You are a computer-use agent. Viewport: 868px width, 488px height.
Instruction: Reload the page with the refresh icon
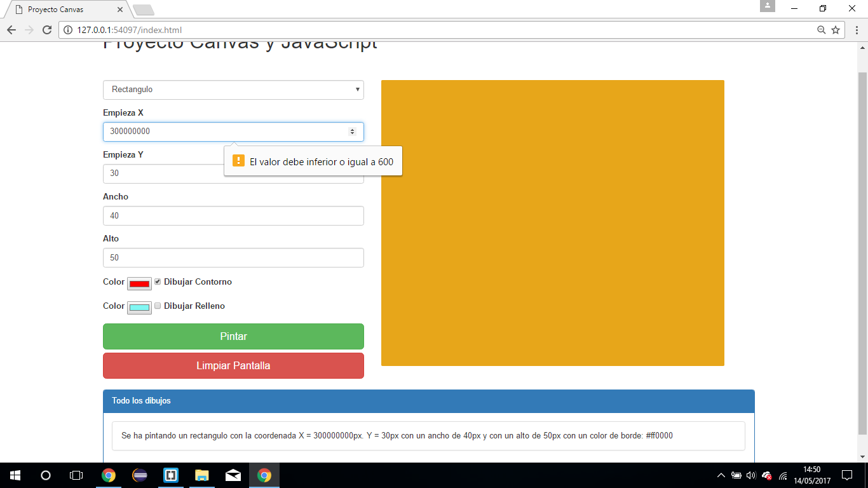[47, 30]
